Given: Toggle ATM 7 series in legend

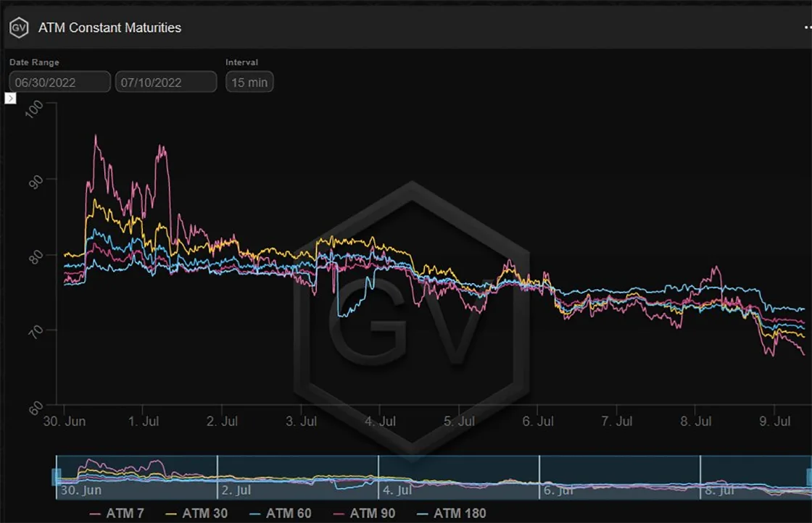Looking at the screenshot, I should pyautogui.click(x=117, y=513).
